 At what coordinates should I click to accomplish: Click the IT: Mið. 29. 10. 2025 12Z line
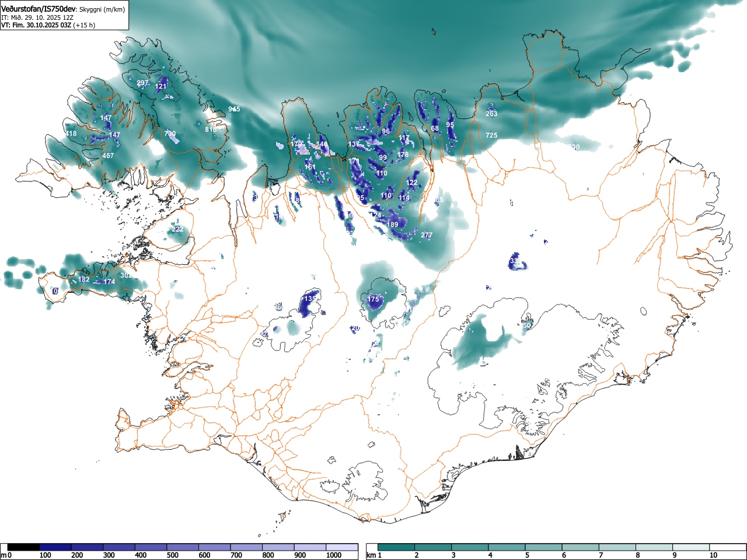tap(37, 17)
